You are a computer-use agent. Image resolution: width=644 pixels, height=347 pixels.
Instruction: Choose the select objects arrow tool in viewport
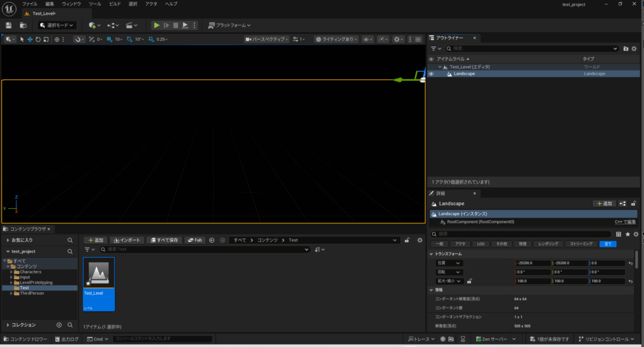point(22,40)
